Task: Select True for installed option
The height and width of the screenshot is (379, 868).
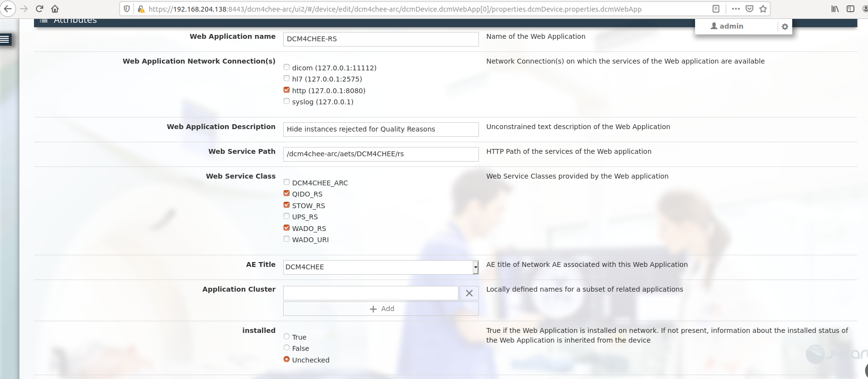Action: click(287, 337)
